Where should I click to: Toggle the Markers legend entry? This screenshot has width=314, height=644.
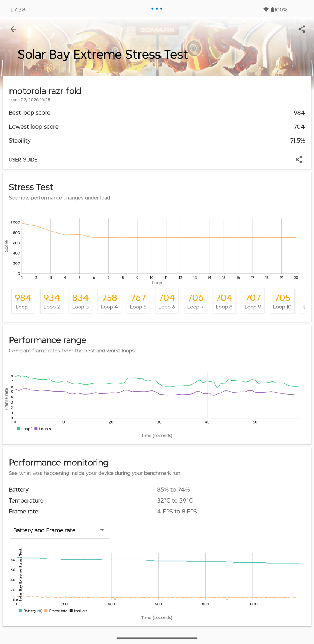pyautogui.click(x=78, y=611)
